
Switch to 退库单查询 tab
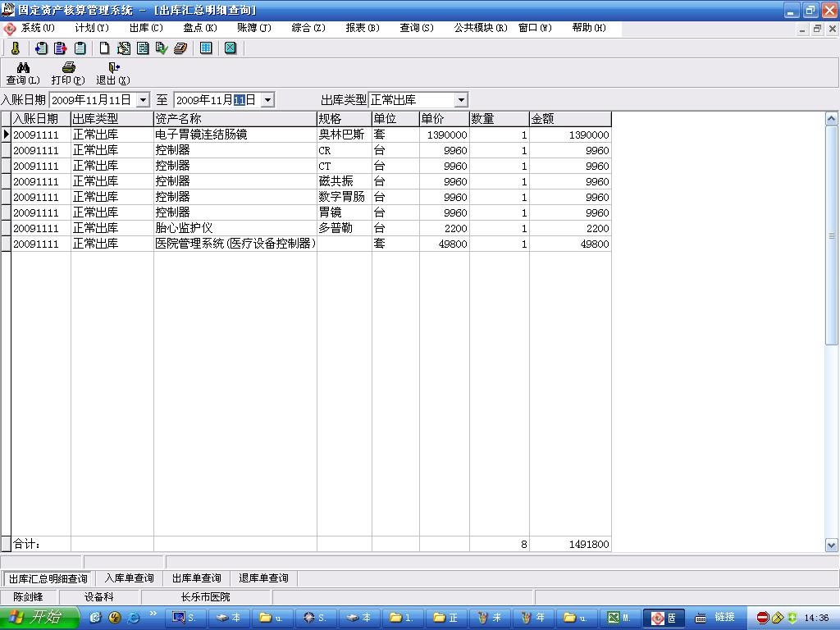tap(263, 578)
